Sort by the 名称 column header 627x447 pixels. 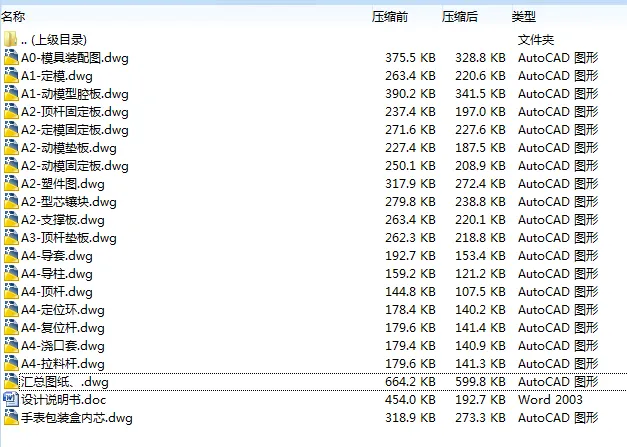13,16
